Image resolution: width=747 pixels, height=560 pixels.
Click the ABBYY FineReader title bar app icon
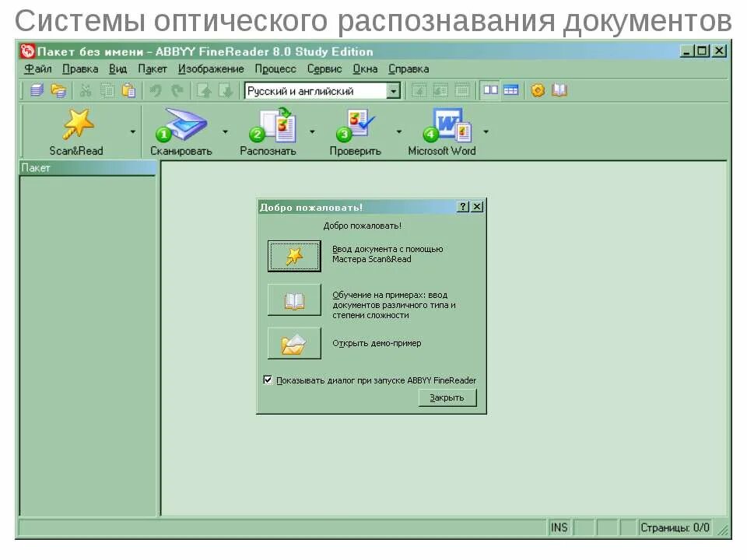click(28, 51)
